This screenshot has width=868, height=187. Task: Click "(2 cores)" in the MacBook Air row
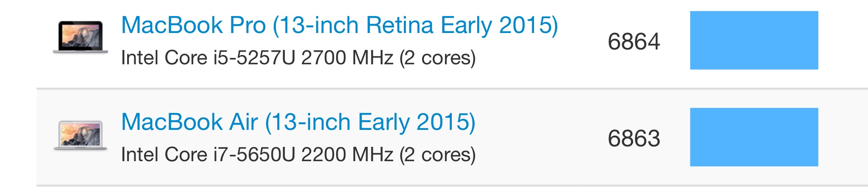pyautogui.click(x=437, y=155)
